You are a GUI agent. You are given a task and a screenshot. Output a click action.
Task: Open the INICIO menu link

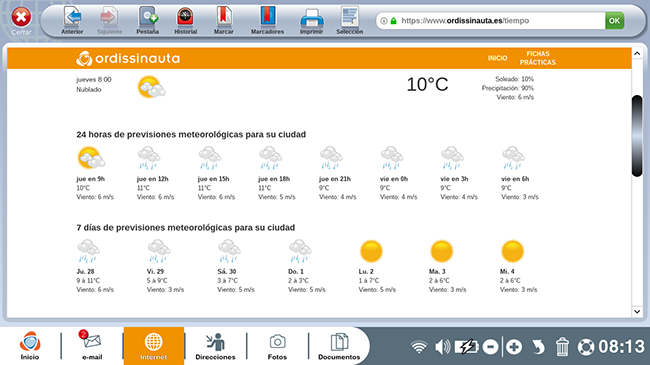coord(497,58)
